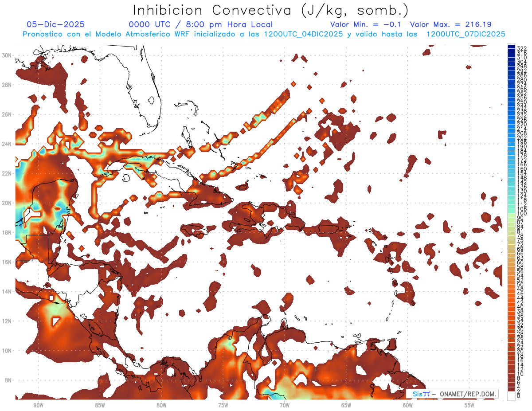The height and width of the screenshot is (411, 532).
Task: Click the '85W' longitude label
Action: pyautogui.click(x=100, y=406)
